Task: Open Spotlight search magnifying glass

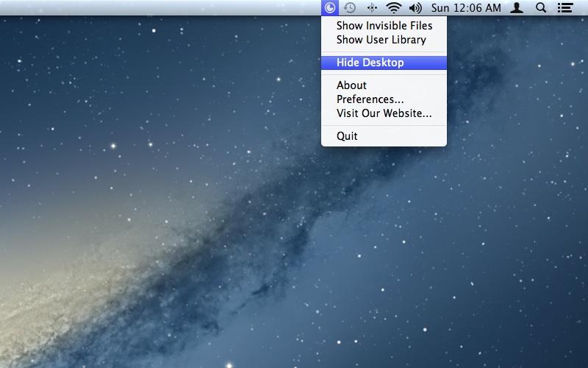Action: pyautogui.click(x=541, y=8)
